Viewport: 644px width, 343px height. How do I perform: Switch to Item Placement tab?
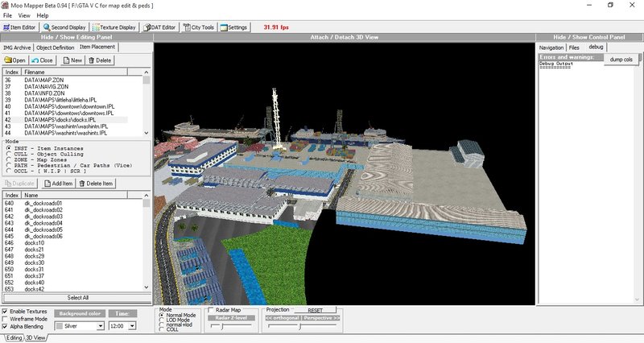[x=97, y=48]
